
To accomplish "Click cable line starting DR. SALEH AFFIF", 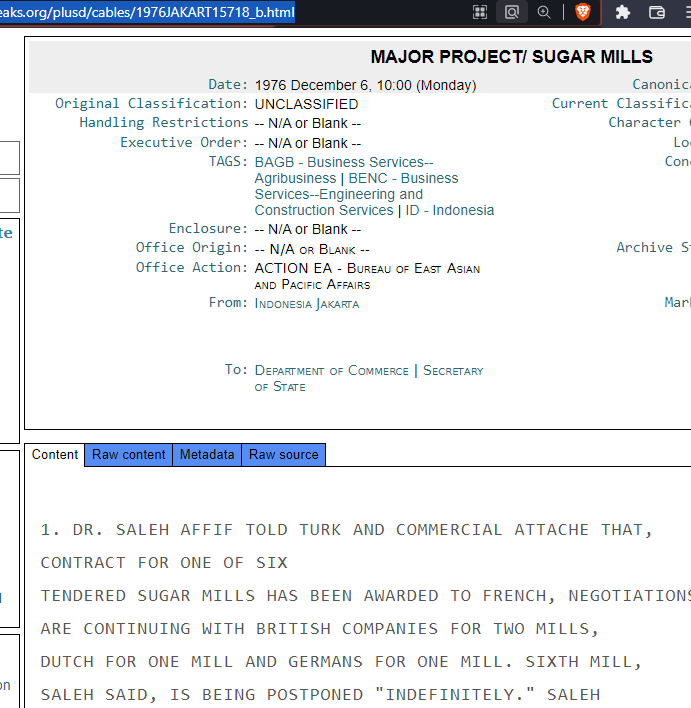I will click(x=347, y=530).
